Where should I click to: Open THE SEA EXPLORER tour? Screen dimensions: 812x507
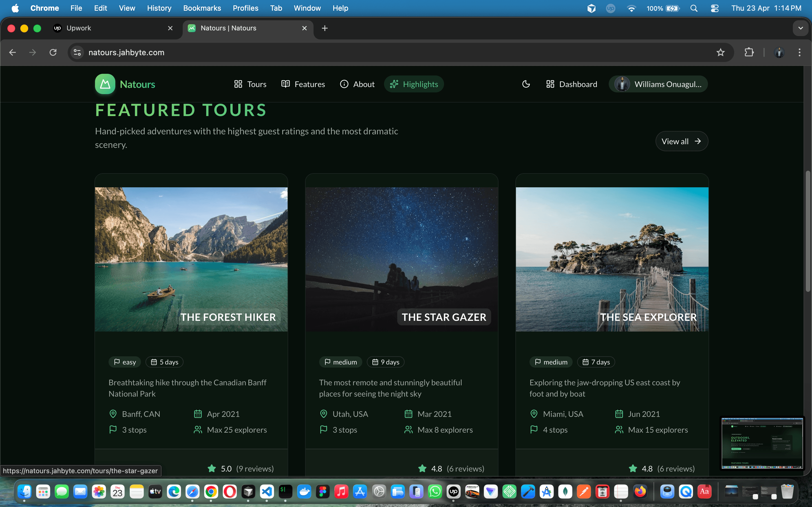[x=648, y=317]
